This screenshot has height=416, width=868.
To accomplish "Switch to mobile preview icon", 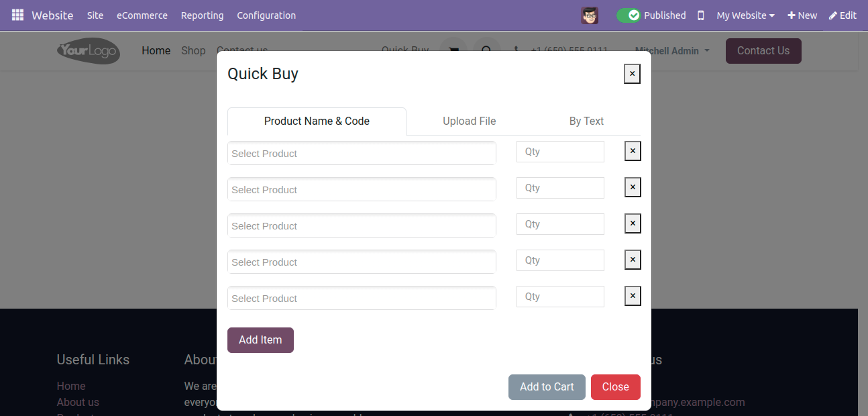I will (x=701, y=15).
